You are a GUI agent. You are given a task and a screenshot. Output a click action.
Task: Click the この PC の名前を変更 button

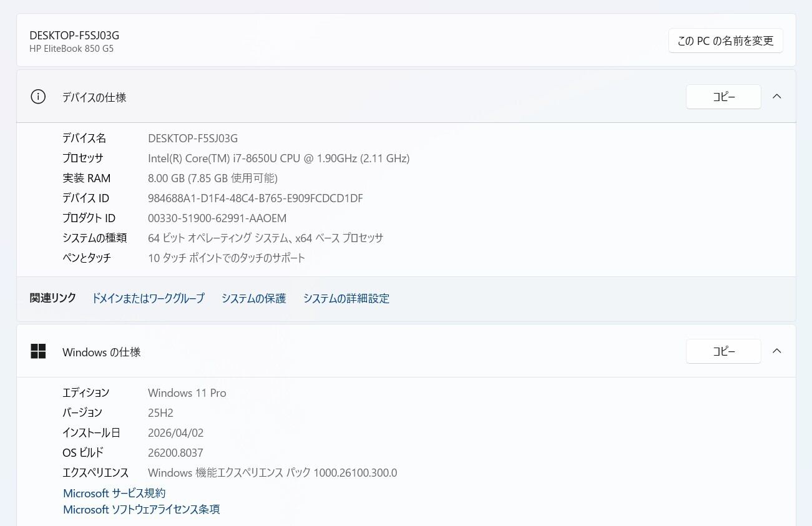point(725,41)
